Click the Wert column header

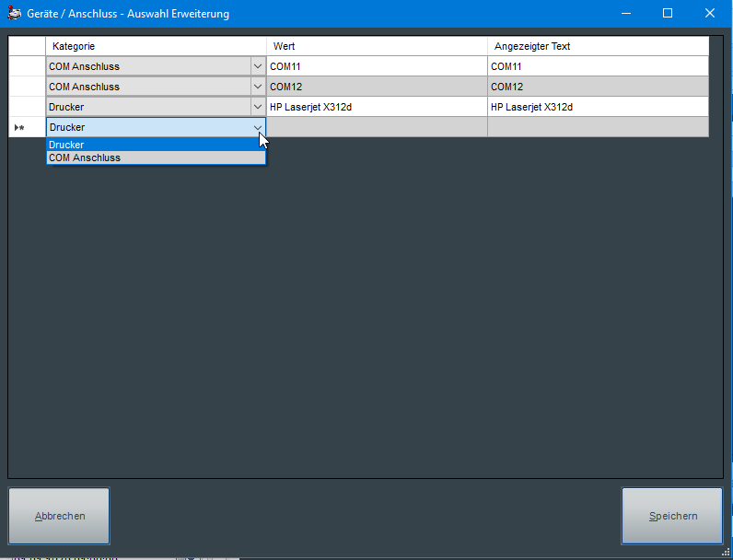point(376,46)
